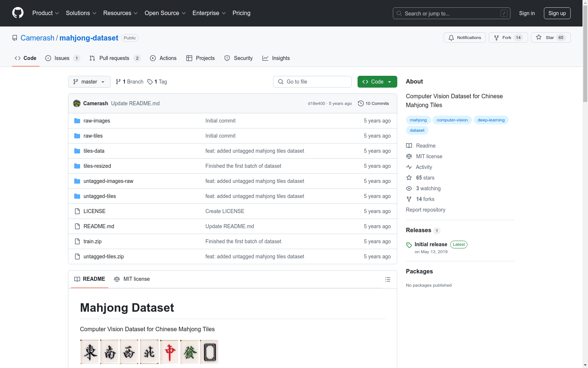Image resolution: width=588 pixels, height=368 pixels.
Task: Select the README tab
Action: pos(90,279)
